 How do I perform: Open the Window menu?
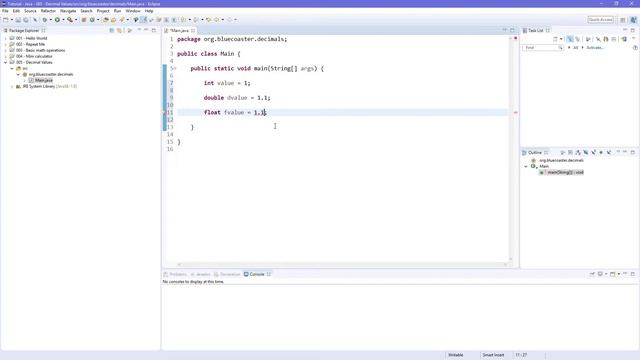[133, 11]
